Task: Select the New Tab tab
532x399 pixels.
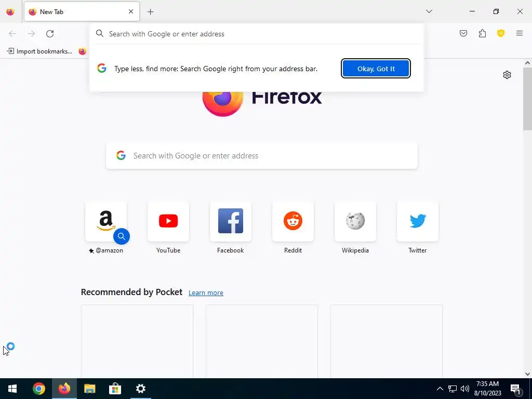Action: pyautogui.click(x=82, y=11)
